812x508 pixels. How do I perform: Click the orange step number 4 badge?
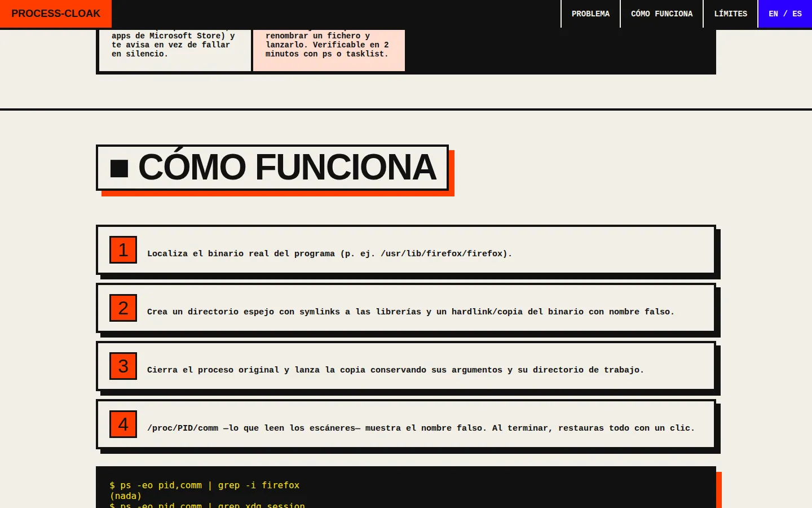[123, 424]
